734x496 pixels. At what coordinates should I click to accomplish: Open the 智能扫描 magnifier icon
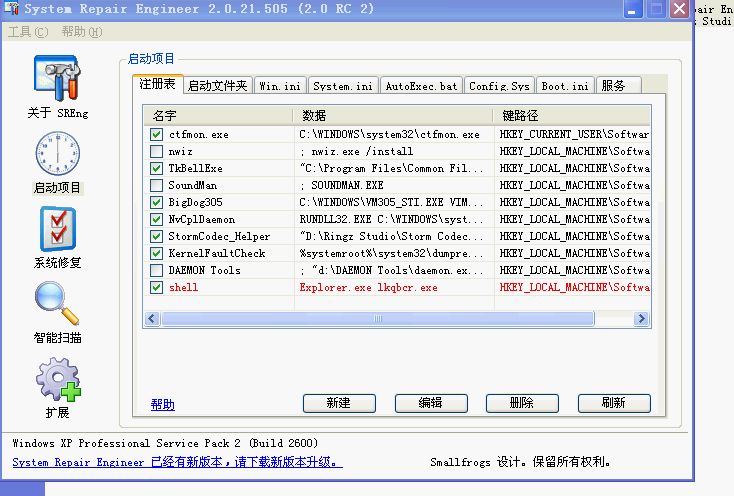(57, 303)
